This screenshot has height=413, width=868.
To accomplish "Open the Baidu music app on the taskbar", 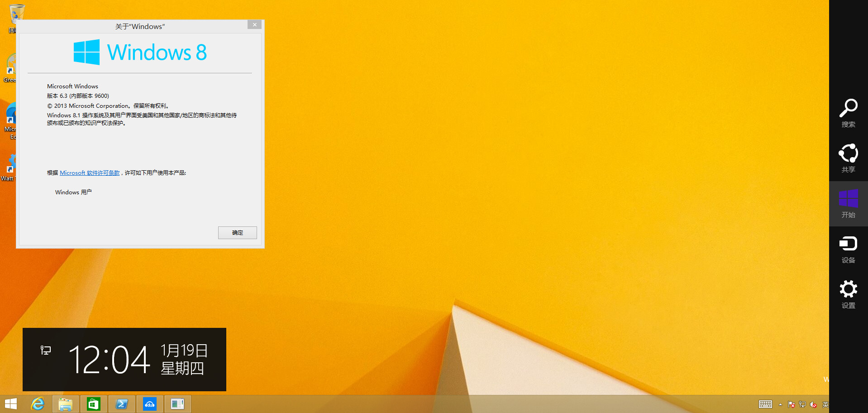I will pyautogui.click(x=150, y=404).
